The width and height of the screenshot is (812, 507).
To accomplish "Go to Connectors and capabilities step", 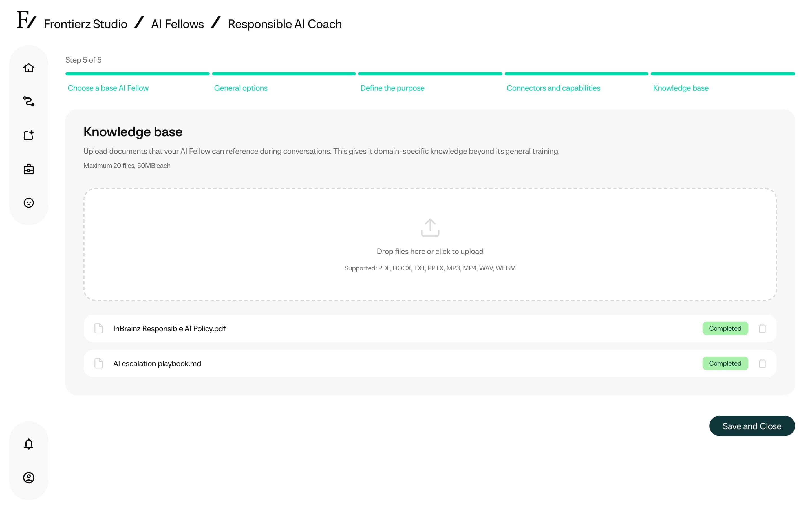I will (553, 88).
